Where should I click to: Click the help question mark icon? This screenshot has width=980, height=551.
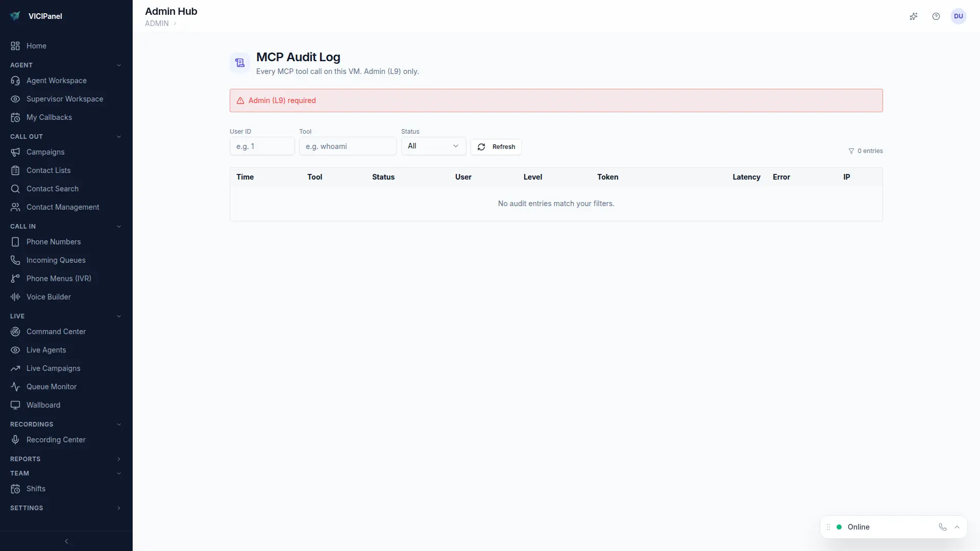(x=936, y=16)
